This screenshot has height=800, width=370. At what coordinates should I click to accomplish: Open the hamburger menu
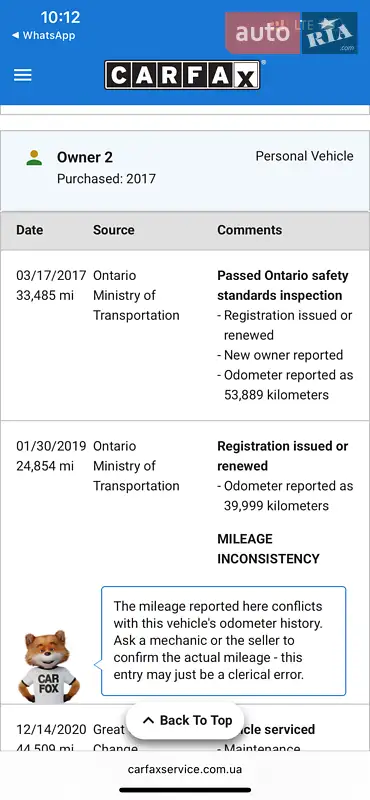pyautogui.click(x=22, y=75)
